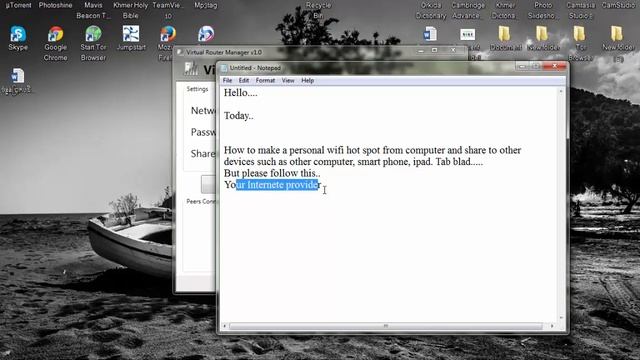Close the Virtual Router Manager window
The width and height of the screenshot is (640, 360).
(453, 50)
